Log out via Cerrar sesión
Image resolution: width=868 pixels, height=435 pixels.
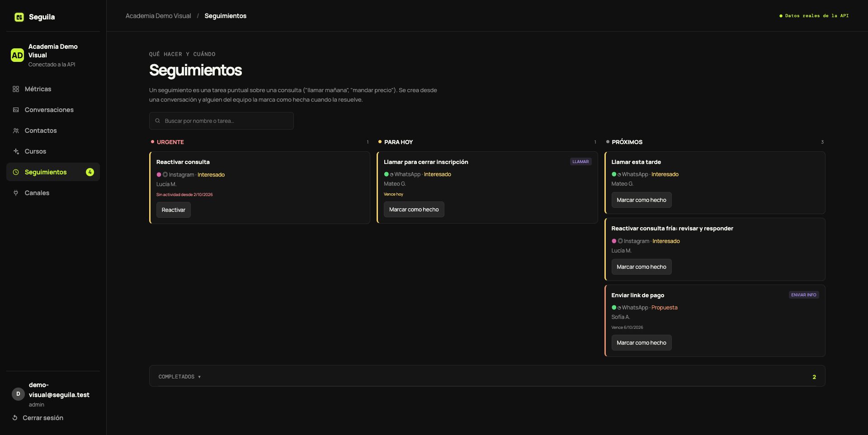(x=38, y=418)
